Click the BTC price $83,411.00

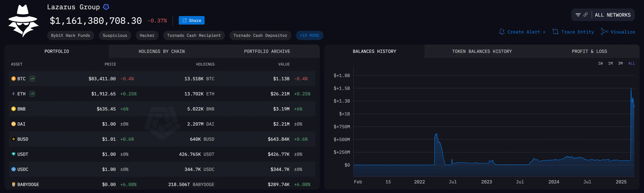point(102,79)
